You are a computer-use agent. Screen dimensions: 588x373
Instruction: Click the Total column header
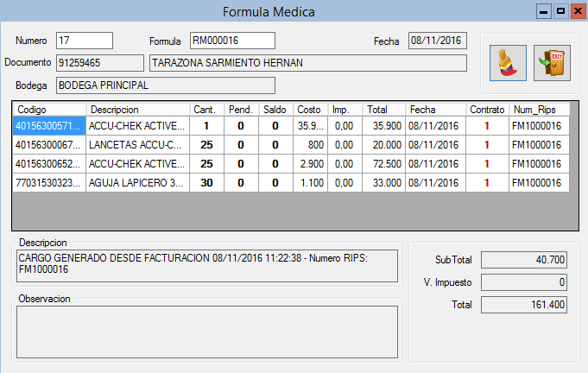(x=383, y=110)
